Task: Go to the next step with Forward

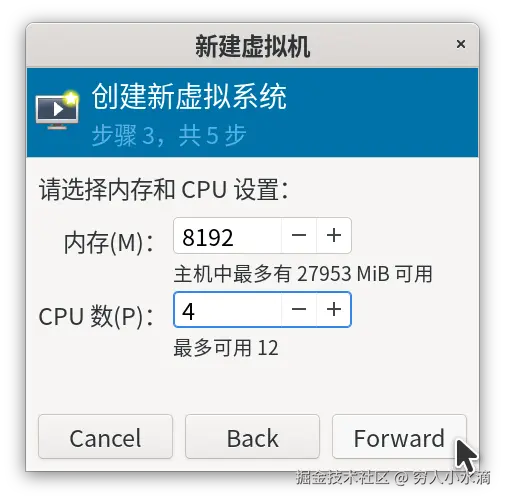Action: point(399,437)
